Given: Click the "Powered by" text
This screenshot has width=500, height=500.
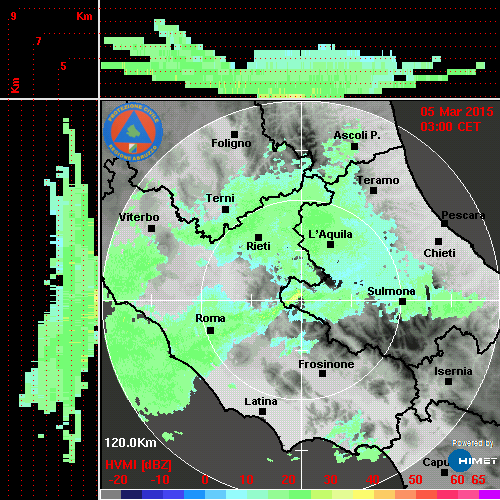Looking at the screenshot, I should pyautogui.click(x=473, y=443).
